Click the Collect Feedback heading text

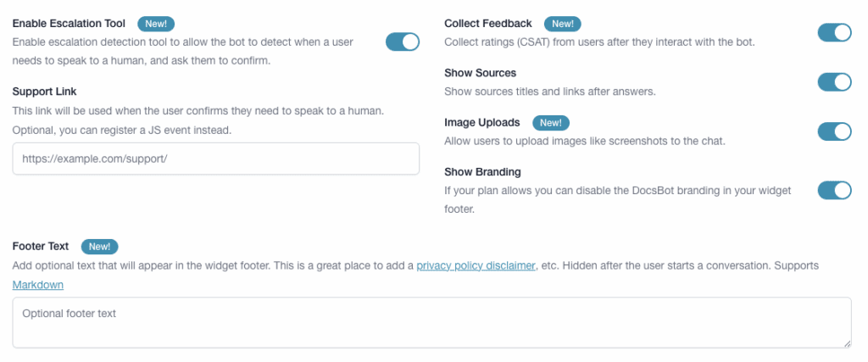(487, 23)
